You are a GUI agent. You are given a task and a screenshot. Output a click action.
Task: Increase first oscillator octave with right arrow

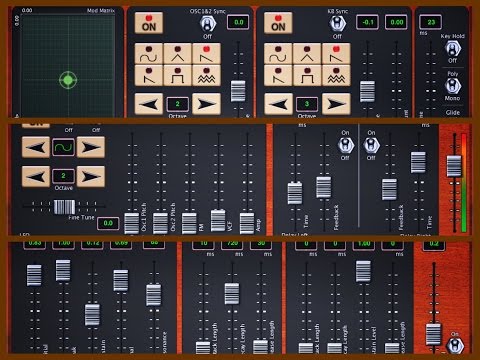[207, 104]
